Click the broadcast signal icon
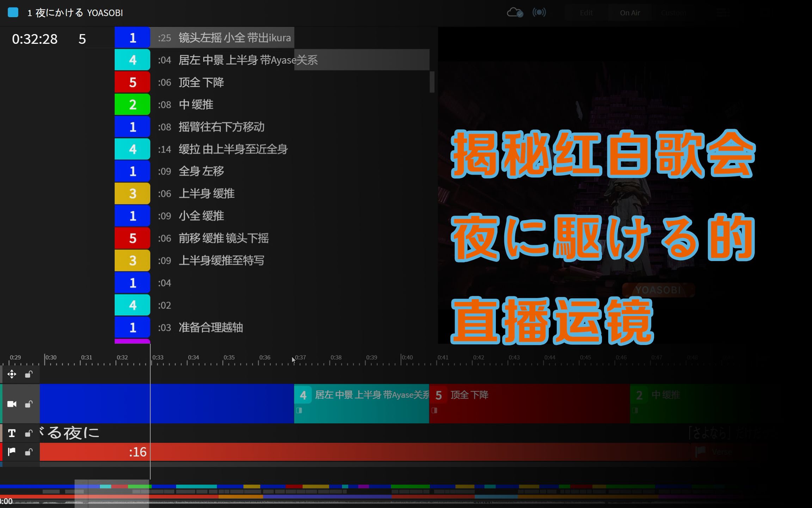The width and height of the screenshot is (812, 508). point(539,12)
